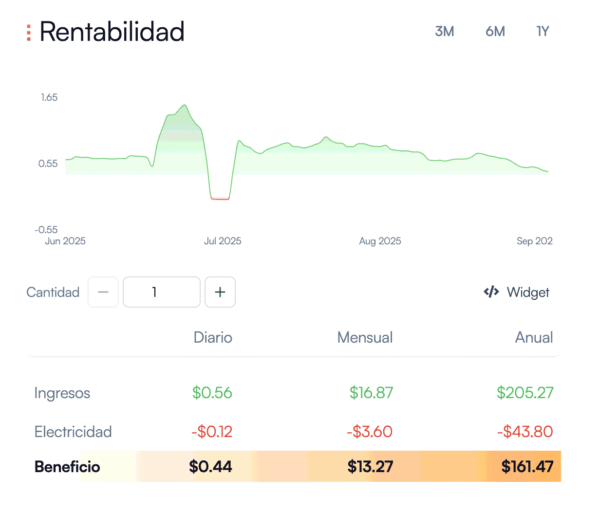Select the 3M time range

[444, 31]
